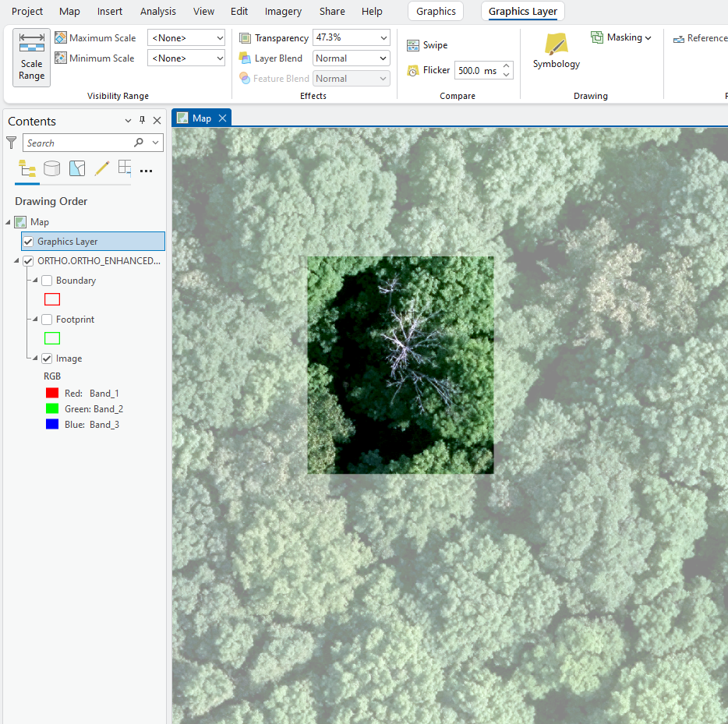The image size is (728, 724).
Task: Open the View ribbon tab
Action: tap(203, 11)
